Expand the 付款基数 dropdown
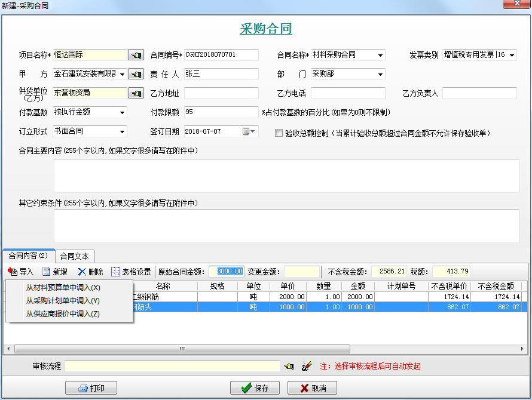532x400 pixels. (x=123, y=113)
